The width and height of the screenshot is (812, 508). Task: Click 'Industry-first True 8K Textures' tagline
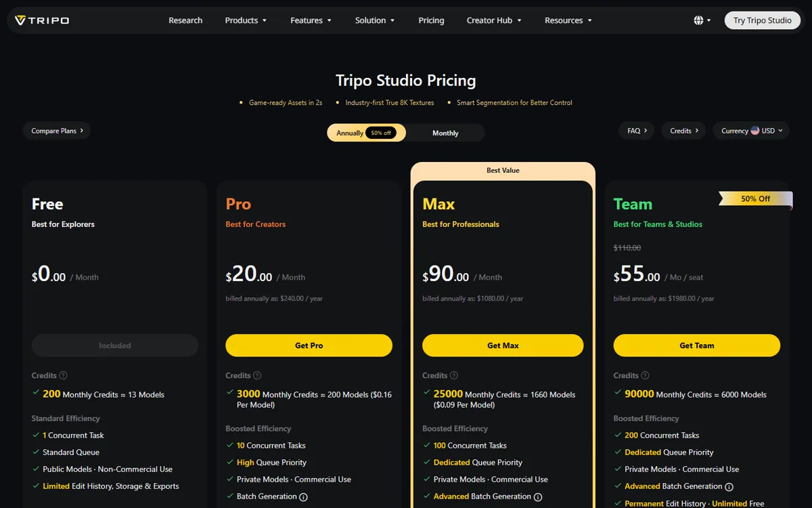(x=389, y=103)
